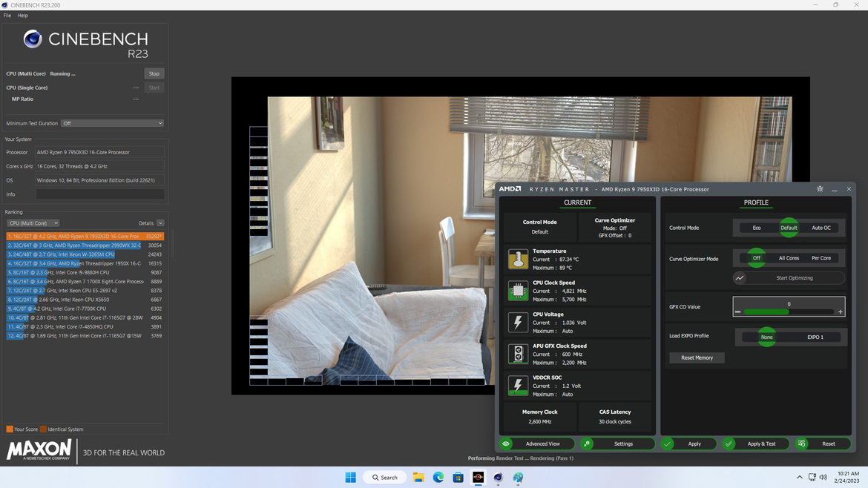Click the Start Optimizing button
This screenshot has height=488, width=868.
pyautogui.click(x=789, y=278)
